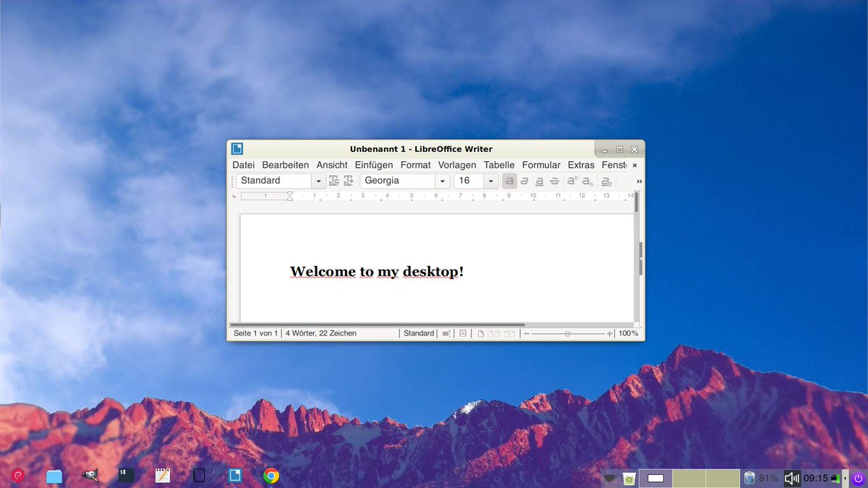Toggle bold formatting in the toolbar
The image size is (868, 488).
point(510,181)
